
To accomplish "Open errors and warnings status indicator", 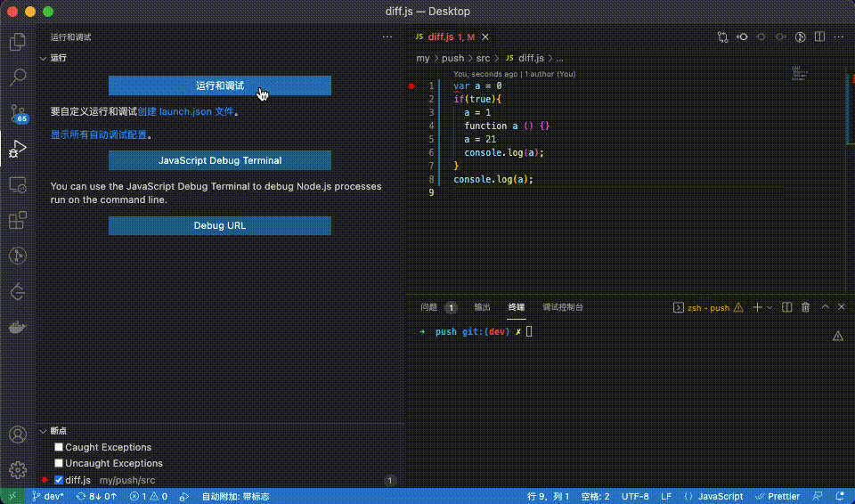I will [x=149, y=496].
